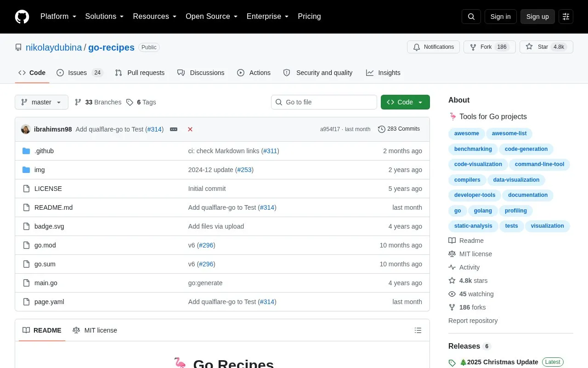Screen dimensions: 588x368
Task: Switch to the Insights tab
Action: [x=383, y=73]
